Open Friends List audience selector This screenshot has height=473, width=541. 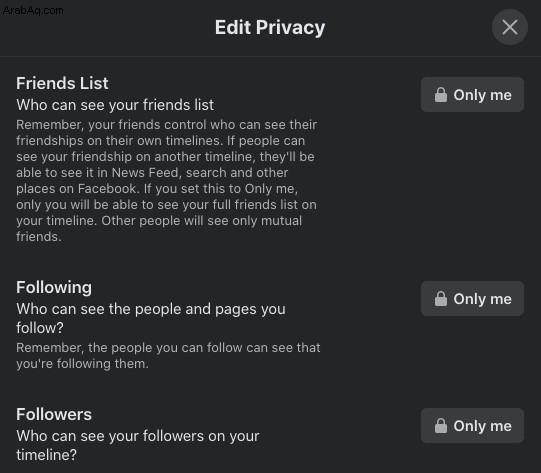click(472, 95)
